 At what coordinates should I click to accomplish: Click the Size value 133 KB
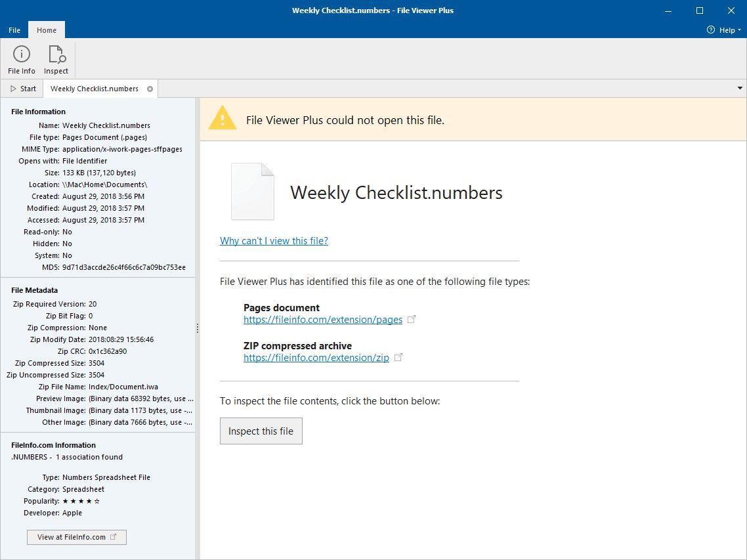click(99, 173)
